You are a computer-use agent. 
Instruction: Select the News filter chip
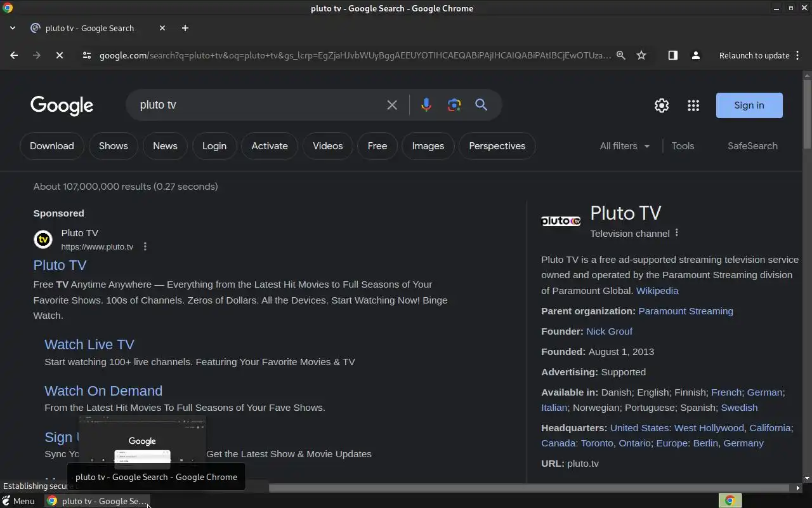click(x=165, y=146)
